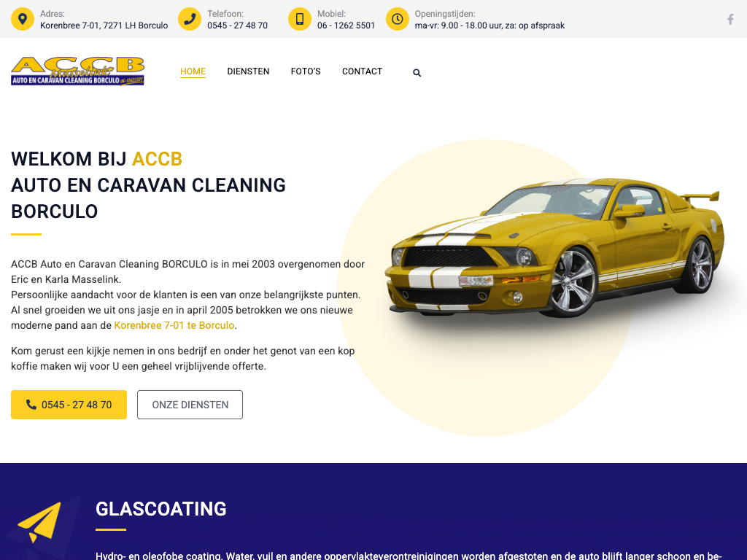Click the mobile number 06 - 1262 5501

coord(347,26)
